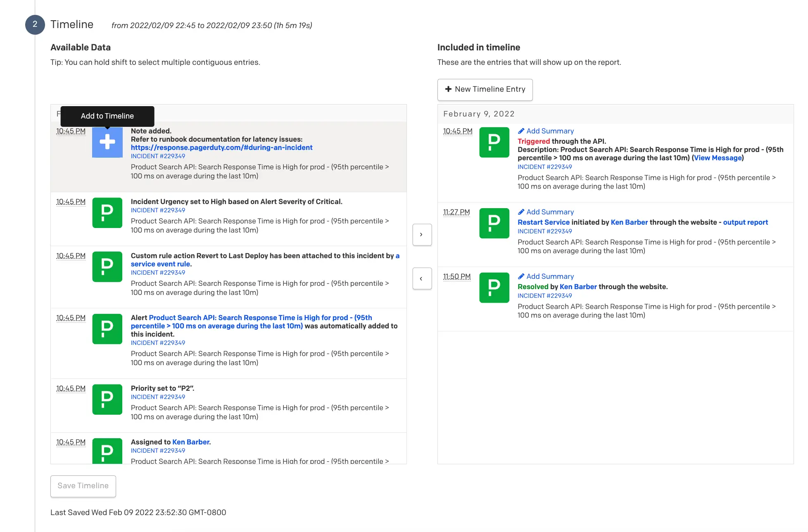Click PagerDuty icon beside the Alert automatically added entry
Screen dimensions: 808x532
pyautogui.click(x=107, y=329)
